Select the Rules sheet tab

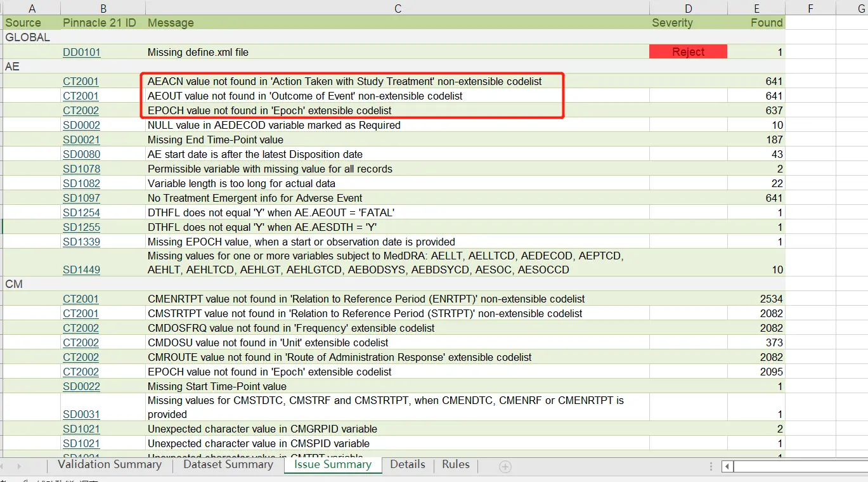click(455, 464)
